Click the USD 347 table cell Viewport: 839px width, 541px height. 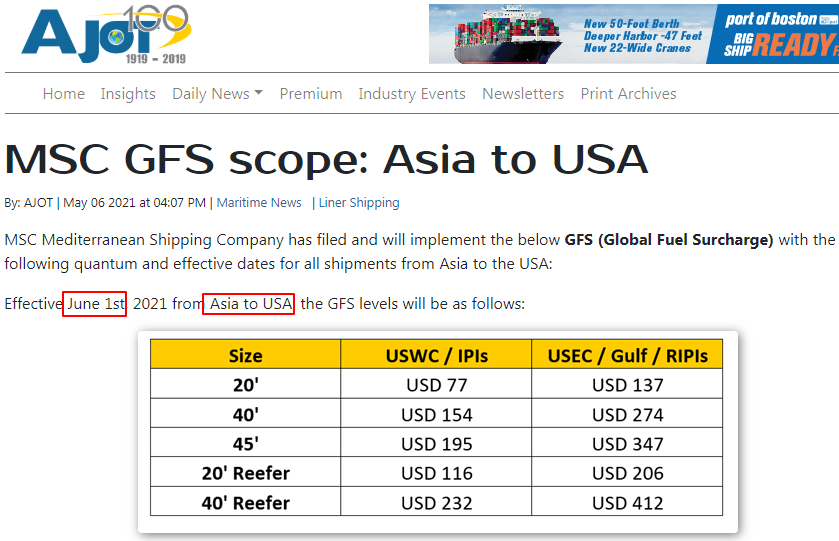tap(627, 444)
